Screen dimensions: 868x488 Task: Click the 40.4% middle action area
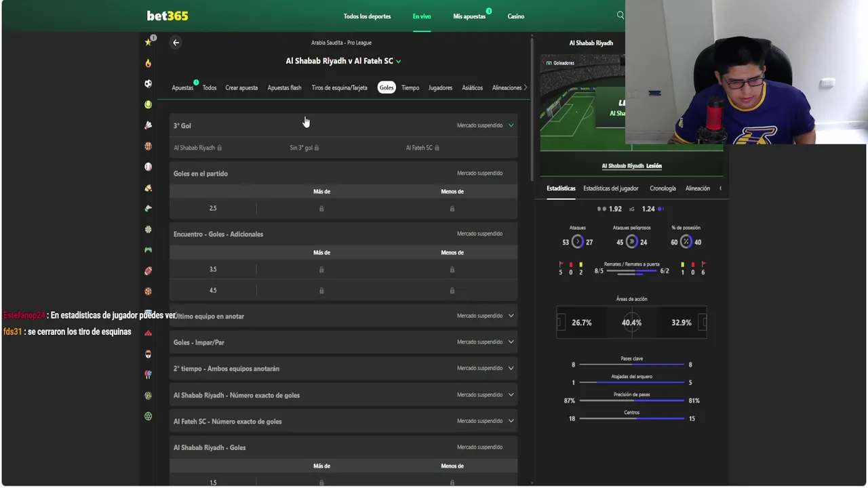(x=631, y=323)
